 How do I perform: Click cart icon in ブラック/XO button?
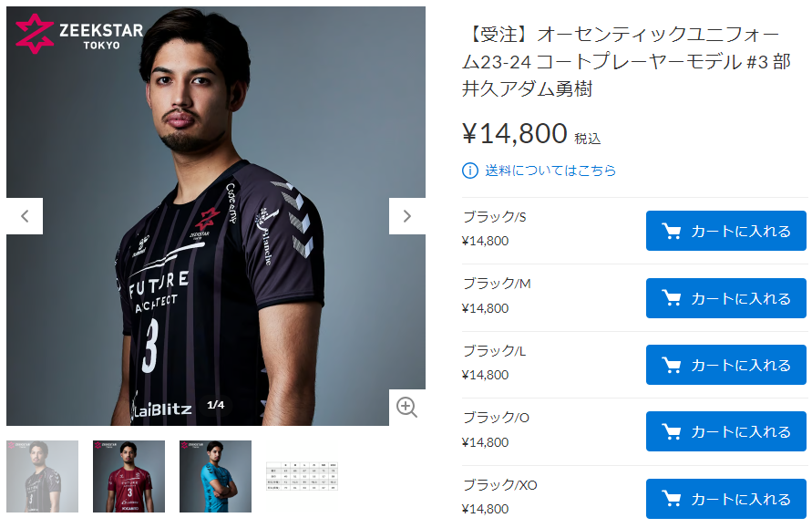(671, 499)
